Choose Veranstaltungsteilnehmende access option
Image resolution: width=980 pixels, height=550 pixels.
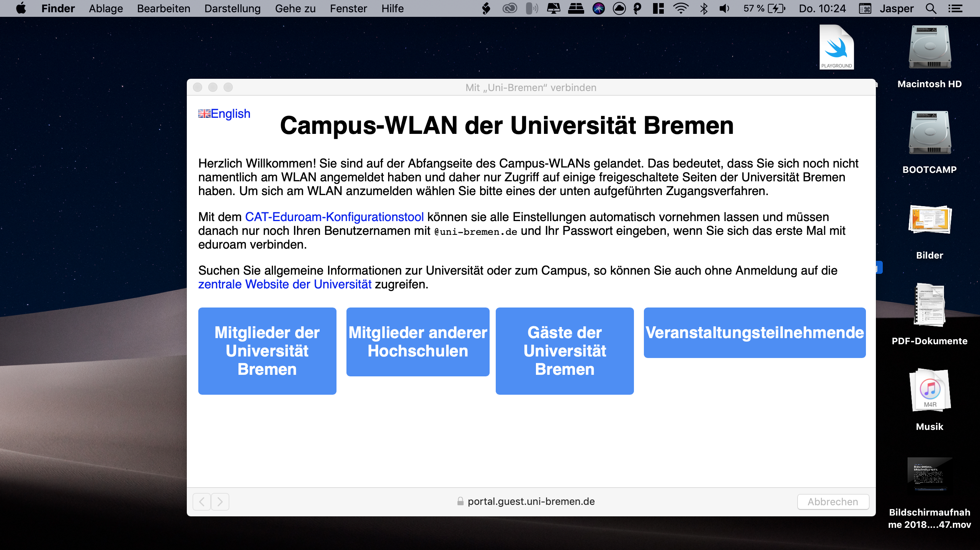tap(755, 332)
